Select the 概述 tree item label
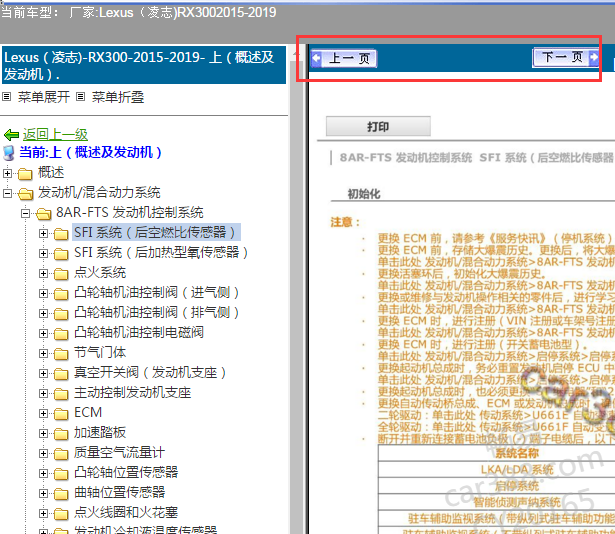Image resolution: width=615 pixels, height=534 pixels. coord(51,172)
